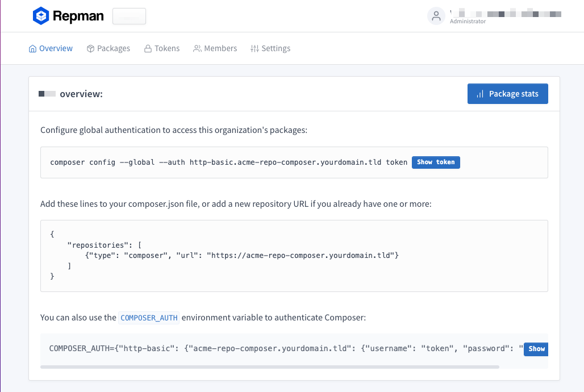Screen dimensions: 584x392
Task: Switch to the Tokens tab
Action: click(x=162, y=48)
